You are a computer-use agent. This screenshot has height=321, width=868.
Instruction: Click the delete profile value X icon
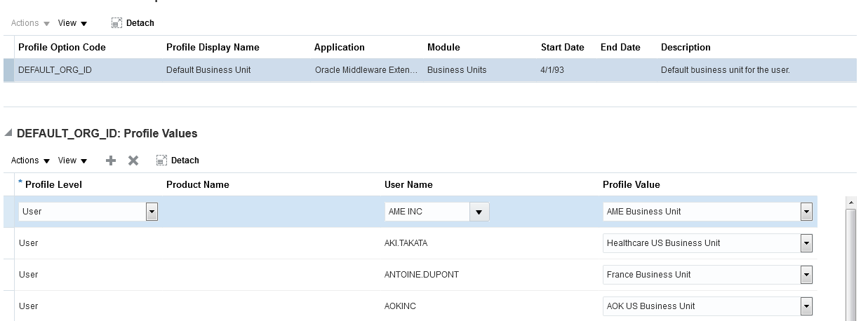133,160
